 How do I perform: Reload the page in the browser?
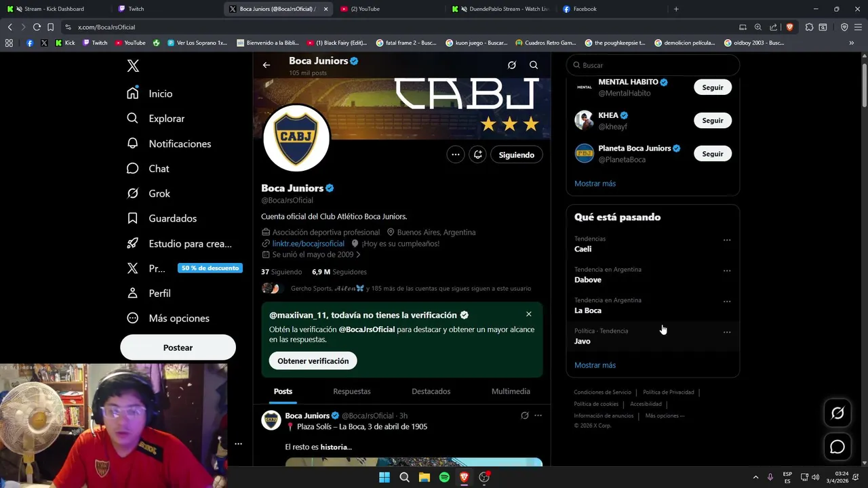[x=37, y=27]
